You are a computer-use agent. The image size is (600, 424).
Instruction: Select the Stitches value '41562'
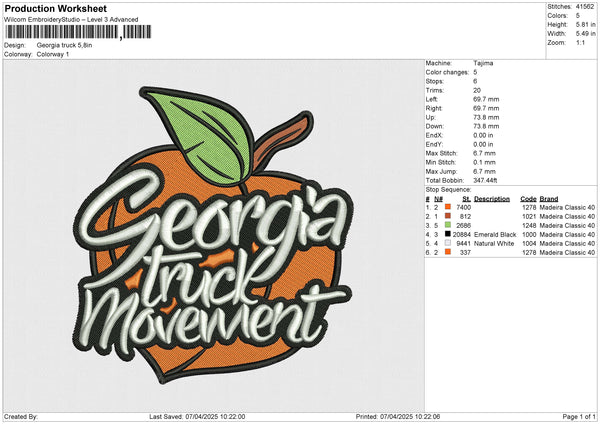click(x=585, y=7)
